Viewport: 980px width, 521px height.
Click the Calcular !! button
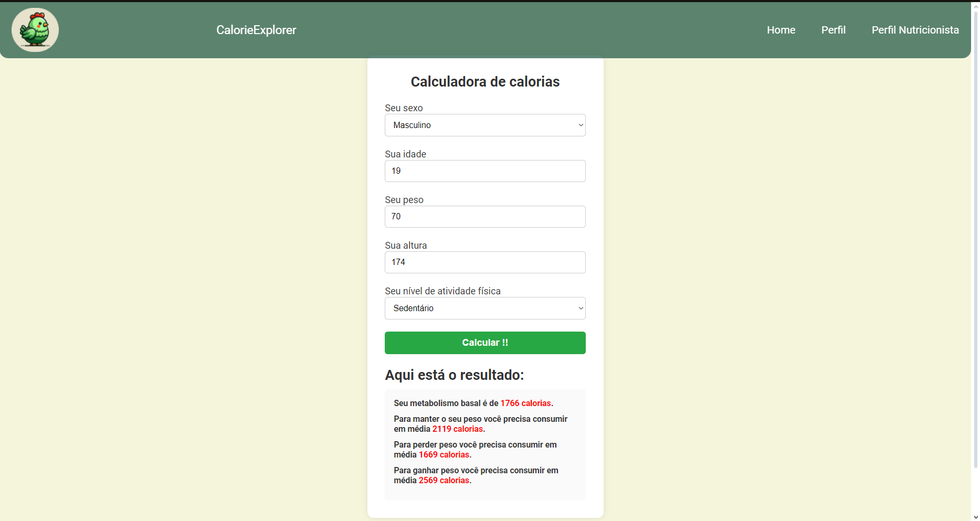pyautogui.click(x=485, y=343)
